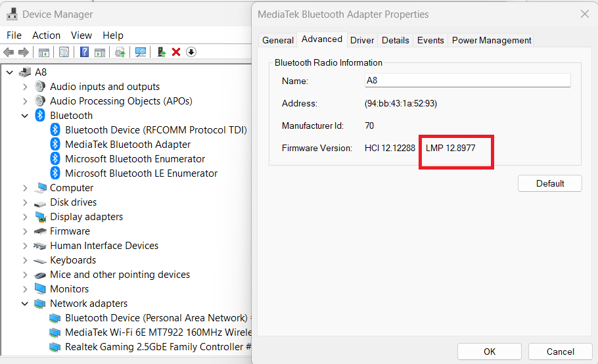Screen dimensions: 598x364
Task: Click the Disable device down-arrow icon
Action: pos(191,53)
